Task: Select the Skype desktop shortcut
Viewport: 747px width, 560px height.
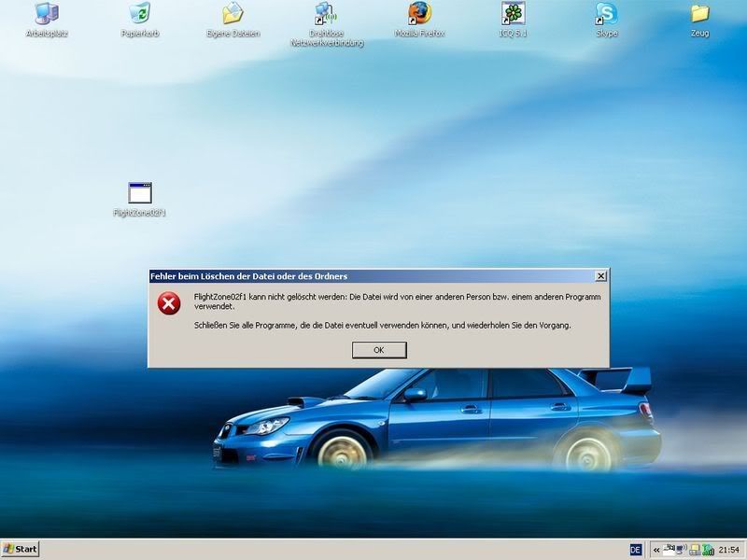Action: (606, 20)
